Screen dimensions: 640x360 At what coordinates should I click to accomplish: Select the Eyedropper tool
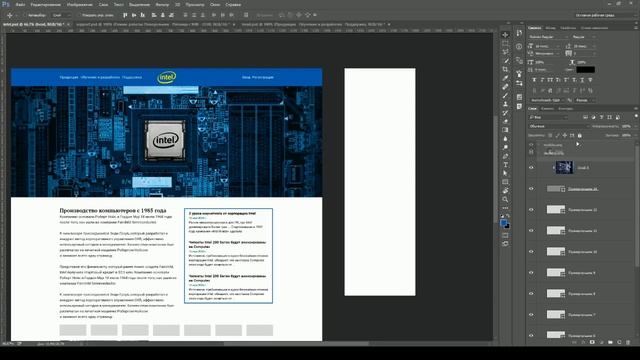(505, 78)
